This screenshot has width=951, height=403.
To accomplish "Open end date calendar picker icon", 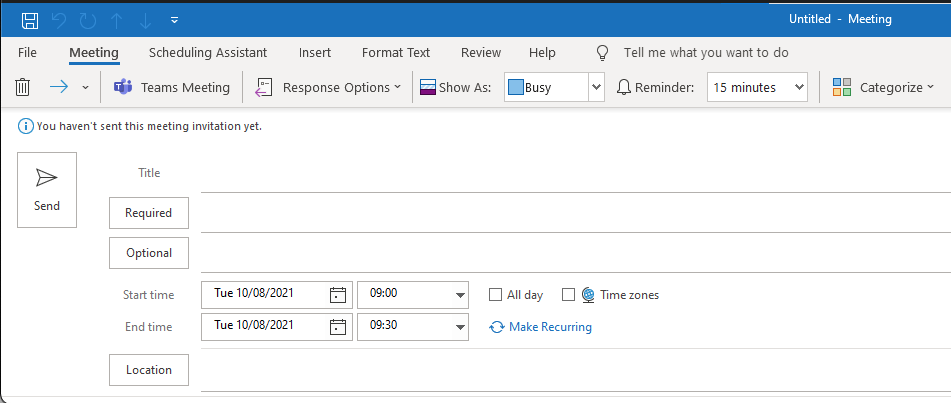I will tap(338, 327).
